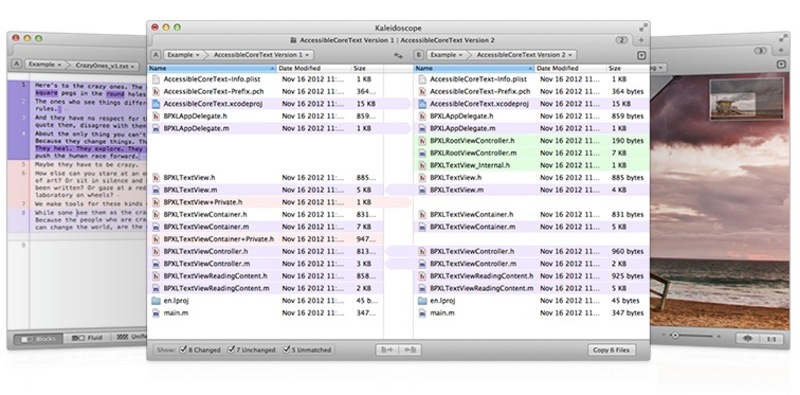Screen dimensions: 800x395
Task: Click fit-to-window icon in the image window
Action: point(749,338)
